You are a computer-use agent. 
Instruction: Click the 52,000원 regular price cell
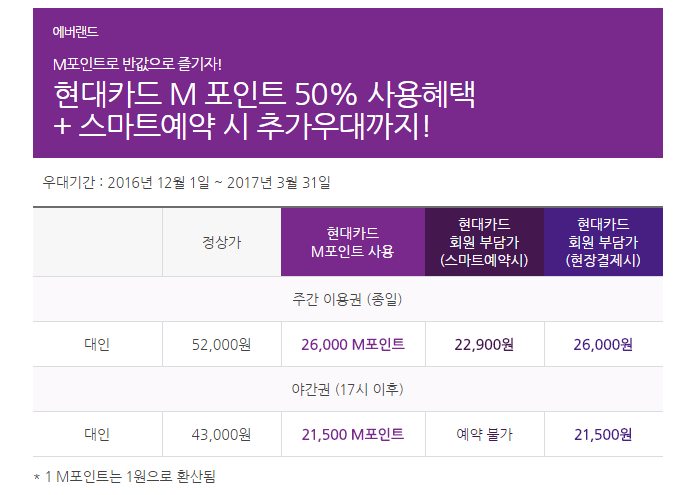[222, 344]
